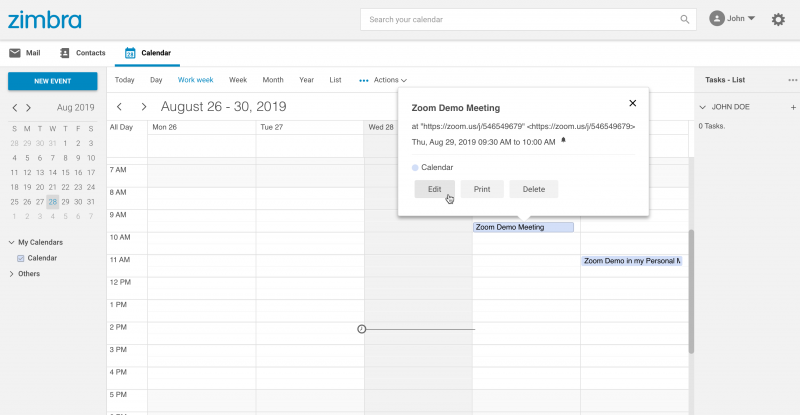Click the Today view button
The width and height of the screenshot is (800, 415).
pos(124,80)
